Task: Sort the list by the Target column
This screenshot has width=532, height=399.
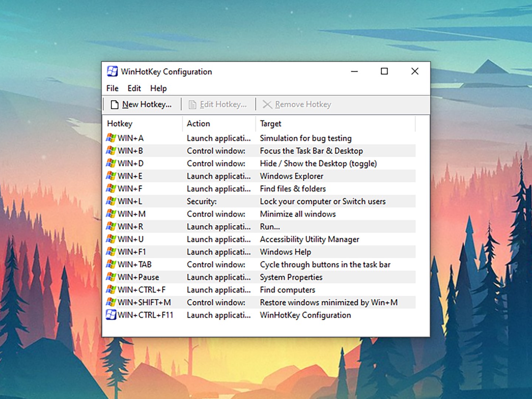Action: tap(270, 123)
